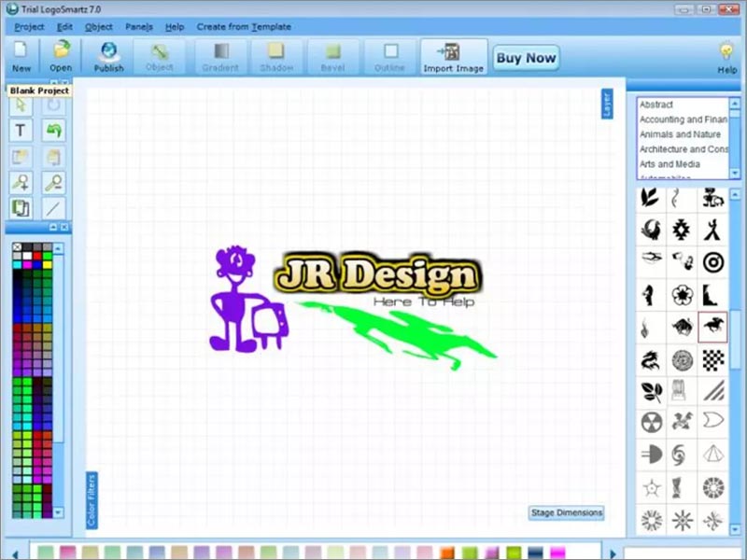Select the Text tool
This screenshot has height=560, width=747.
click(x=21, y=131)
